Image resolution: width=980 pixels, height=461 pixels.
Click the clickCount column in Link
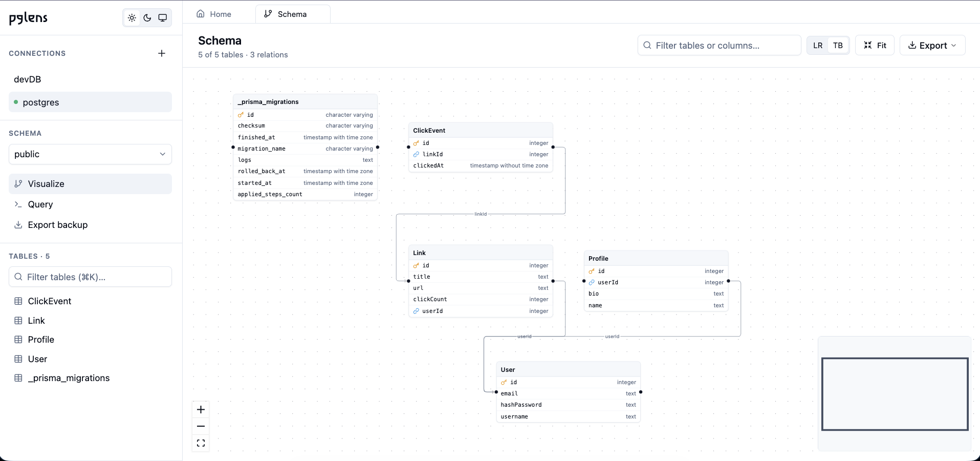481,299
